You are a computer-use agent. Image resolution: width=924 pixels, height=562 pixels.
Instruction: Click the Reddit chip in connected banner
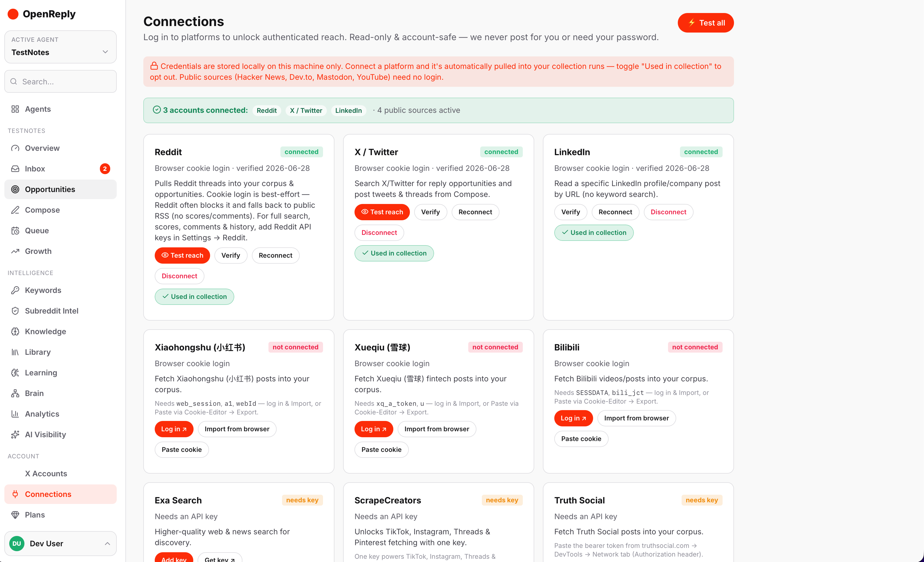pos(266,110)
